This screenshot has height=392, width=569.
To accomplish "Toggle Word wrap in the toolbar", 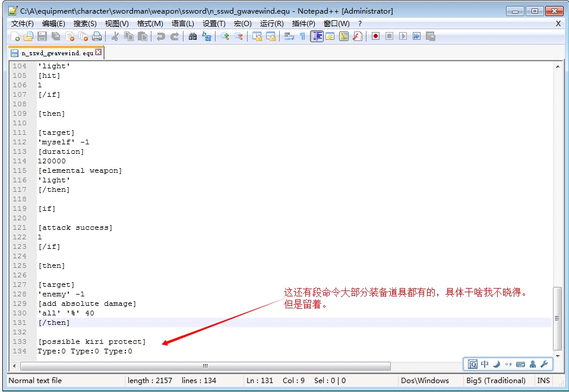I will pyautogui.click(x=289, y=37).
